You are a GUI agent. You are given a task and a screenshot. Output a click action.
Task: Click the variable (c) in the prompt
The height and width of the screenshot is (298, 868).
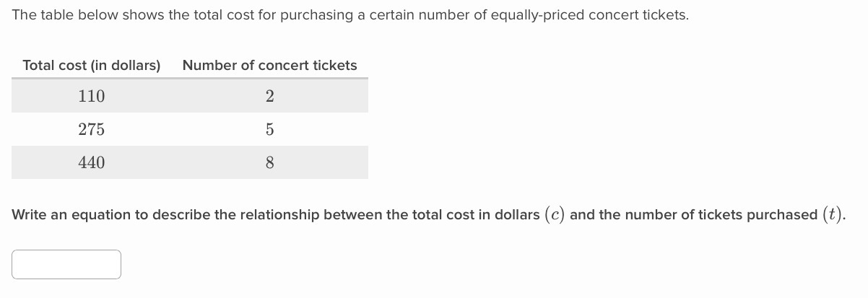pos(555,215)
